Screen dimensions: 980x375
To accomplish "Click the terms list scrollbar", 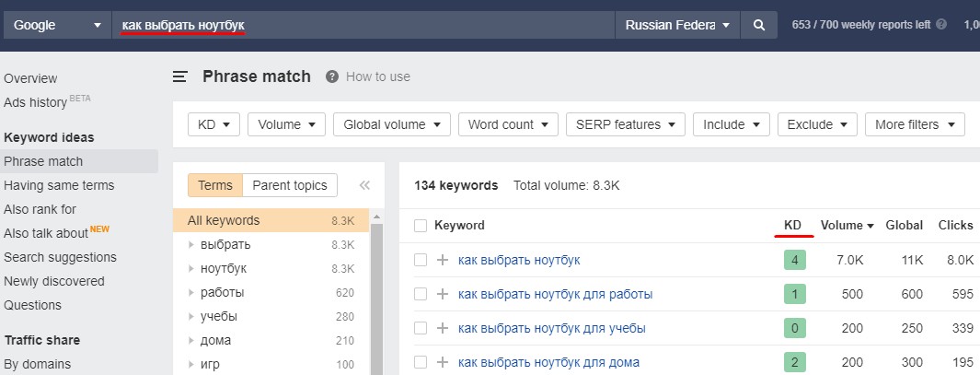I will [377, 294].
